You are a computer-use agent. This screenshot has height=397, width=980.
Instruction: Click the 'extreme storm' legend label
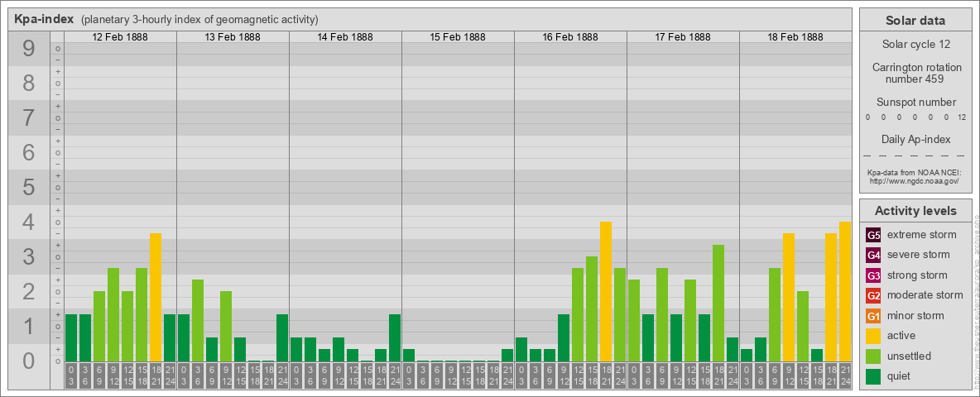921,236
